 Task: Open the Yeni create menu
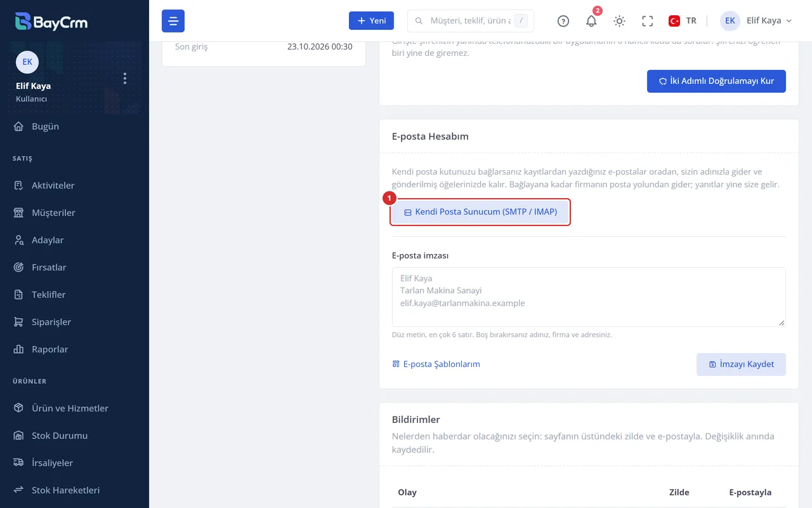[x=371, y=21]
